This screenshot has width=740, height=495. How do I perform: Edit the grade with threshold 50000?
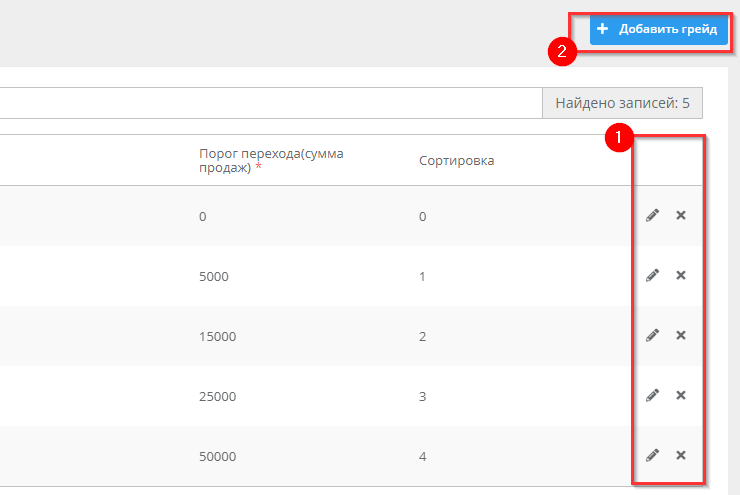pos(652,455)
